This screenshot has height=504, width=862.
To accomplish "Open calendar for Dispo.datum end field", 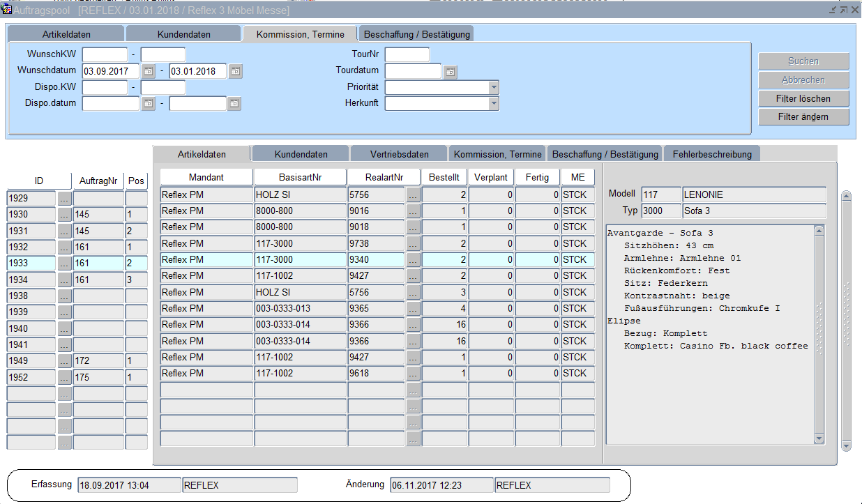I will [234, 104].
